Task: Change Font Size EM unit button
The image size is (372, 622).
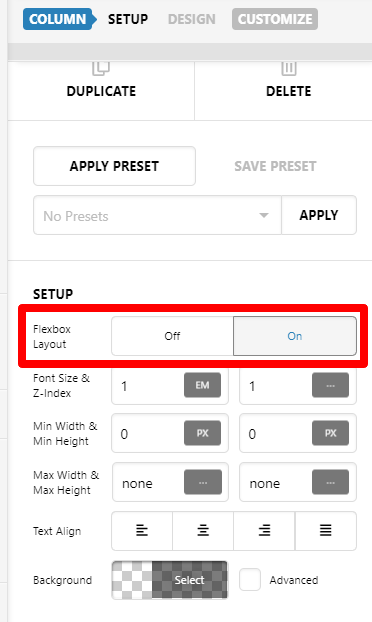Action: click(x=202, y=385)
